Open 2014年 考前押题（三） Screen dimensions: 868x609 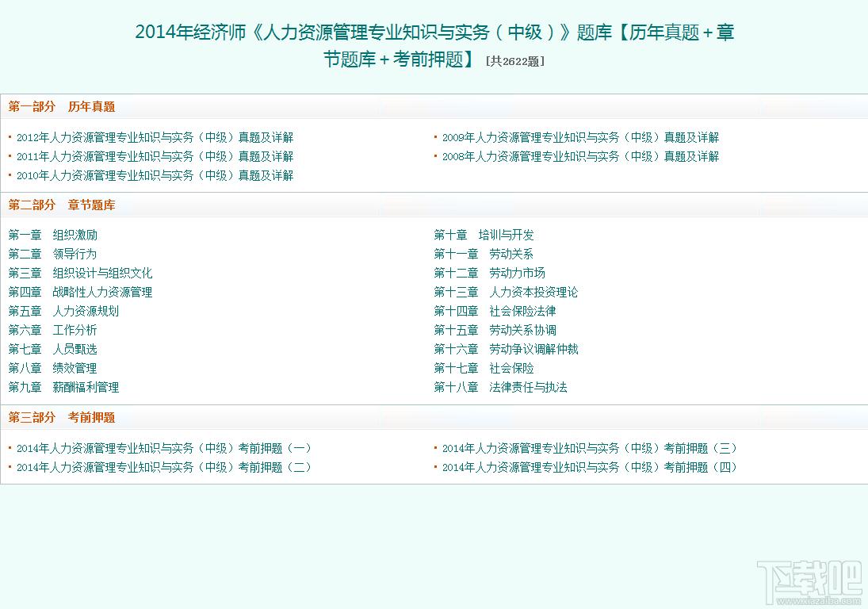[x=590, y=449]
